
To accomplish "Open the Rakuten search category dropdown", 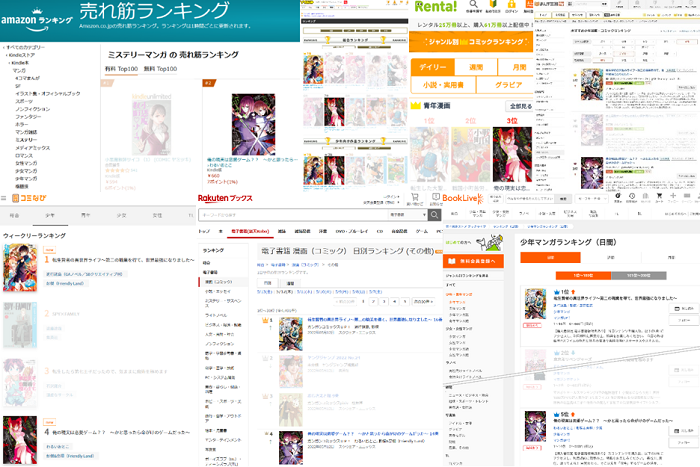I will [x=408, y=215].
